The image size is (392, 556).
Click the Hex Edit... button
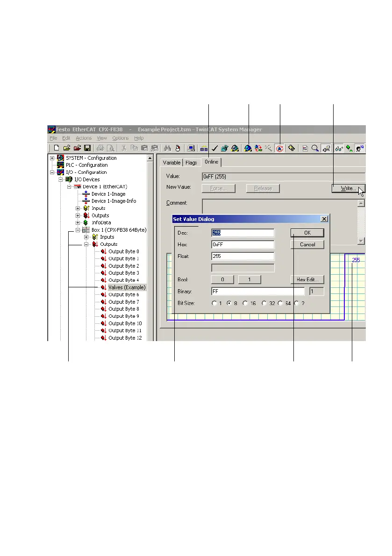coord(307,279)
